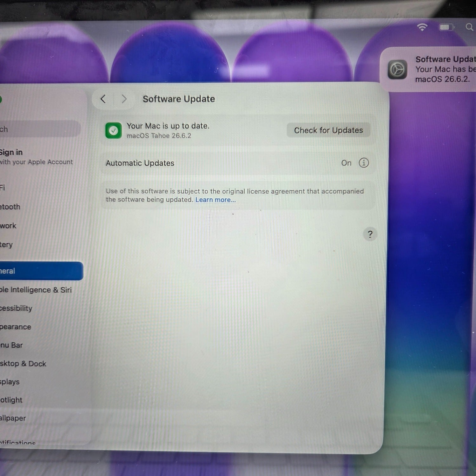Click the sidebar search field
The width and height of the screenshot is (476, 476).
click(x=40, y=129)
